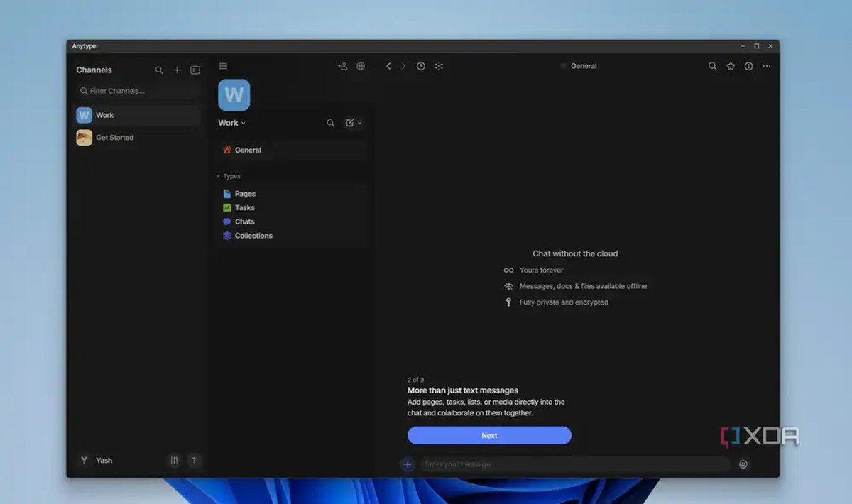Open the Tasks type

(291, 208)
